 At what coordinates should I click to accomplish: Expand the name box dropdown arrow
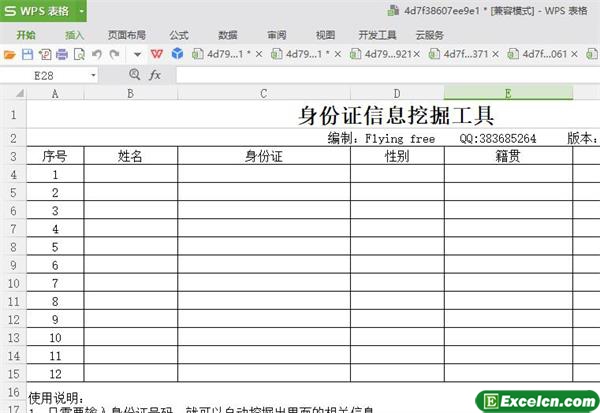point(93,76)
